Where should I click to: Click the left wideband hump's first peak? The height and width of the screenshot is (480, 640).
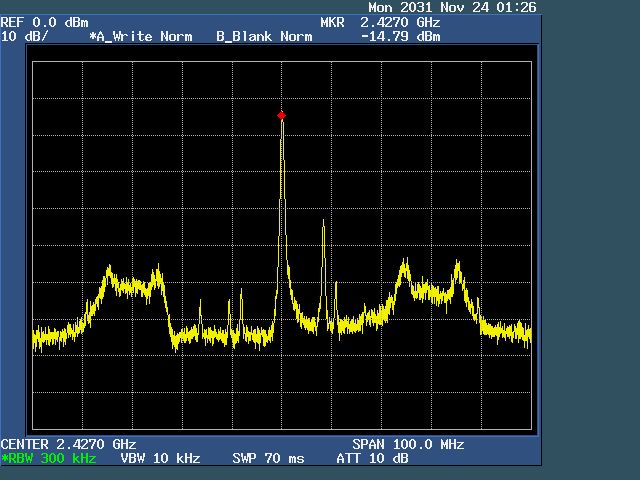[109, 269]
